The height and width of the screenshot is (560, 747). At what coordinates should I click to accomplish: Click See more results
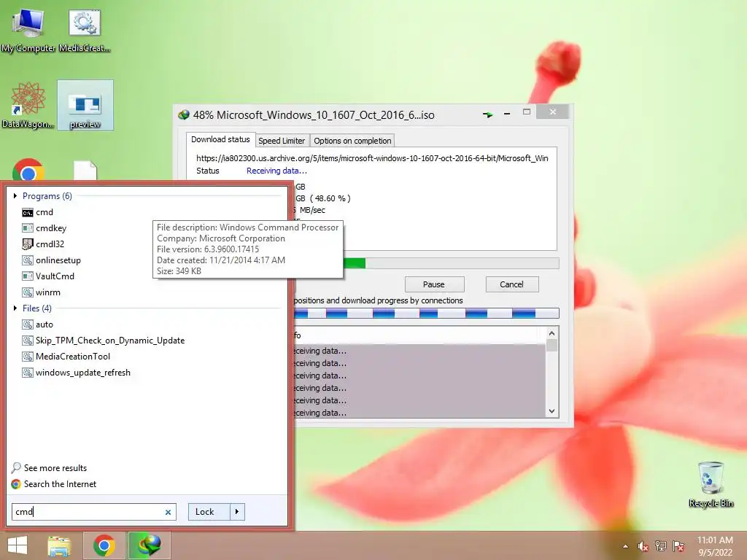49,468
